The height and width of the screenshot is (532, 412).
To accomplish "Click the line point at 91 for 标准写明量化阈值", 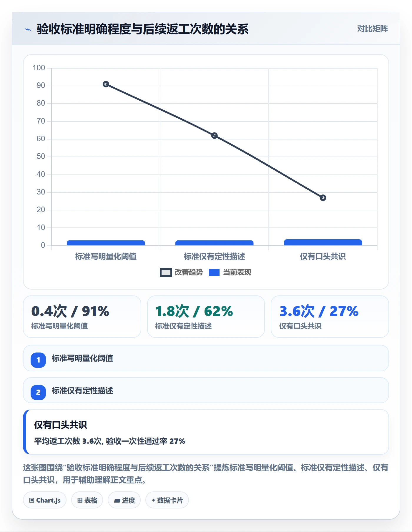I will pos(106,84).
